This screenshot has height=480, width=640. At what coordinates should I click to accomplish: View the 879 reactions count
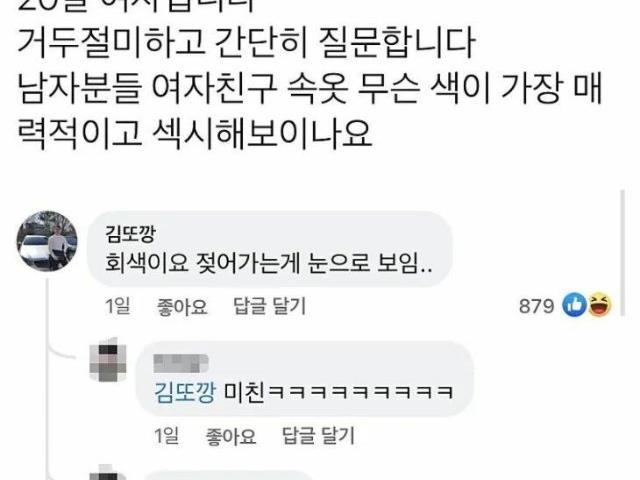coord(536,306)
